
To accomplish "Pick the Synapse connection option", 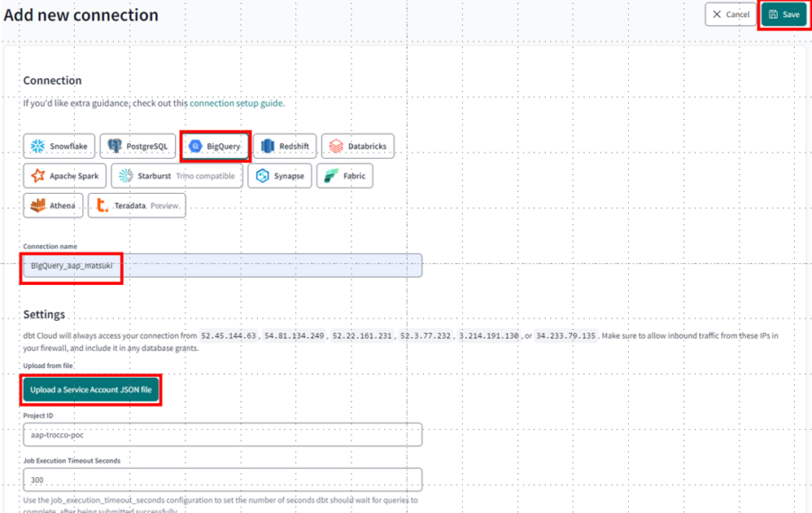I will (x=280, y=176).
